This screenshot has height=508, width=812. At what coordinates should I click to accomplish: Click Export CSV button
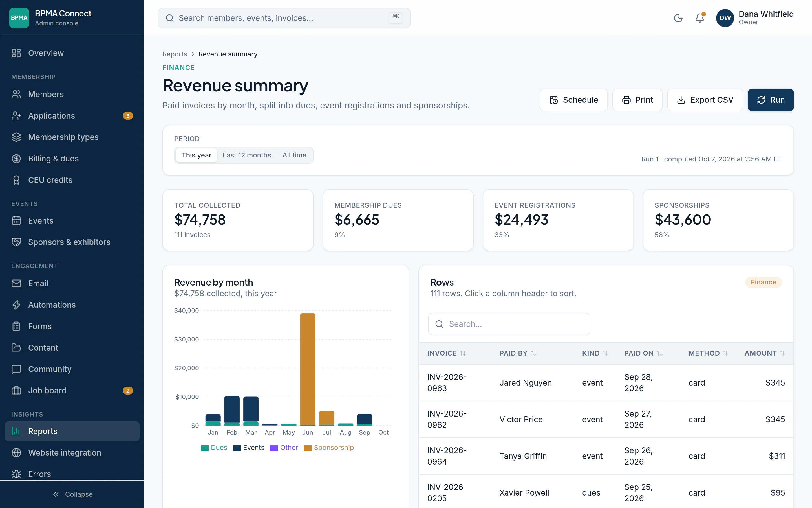point(705,100)
